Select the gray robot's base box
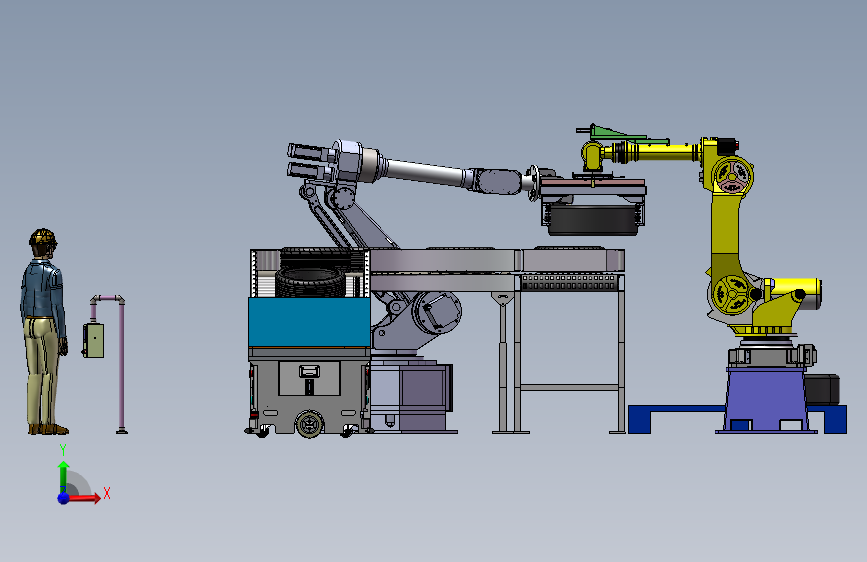Image resolution: width=867 pixels, height=562 pixels. click(x=411, y=395)
